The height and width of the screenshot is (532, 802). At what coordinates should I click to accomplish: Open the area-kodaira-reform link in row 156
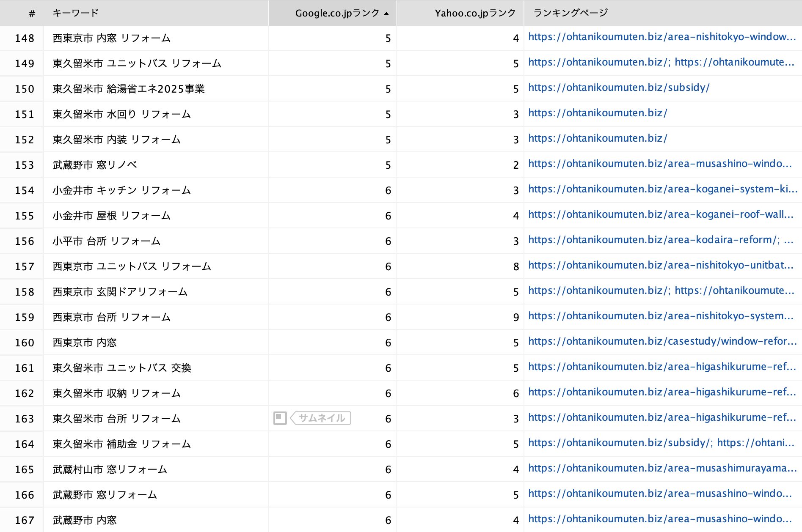tap(654, 240)
